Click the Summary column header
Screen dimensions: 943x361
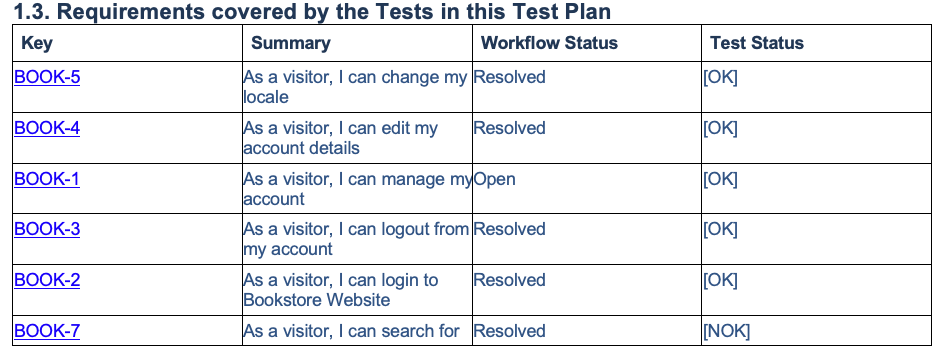pyautogui.click(x=290, y=43)
